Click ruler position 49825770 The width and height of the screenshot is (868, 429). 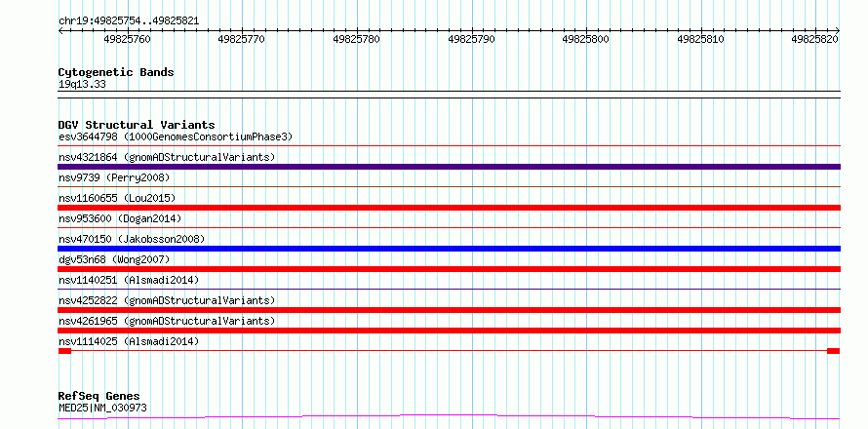pyautogui.click(x=241, y=39)
